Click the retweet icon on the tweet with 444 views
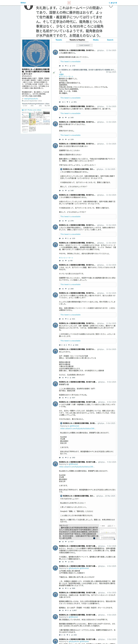The height and width of the screenshot is (644, 138). (x=64, y=345)
